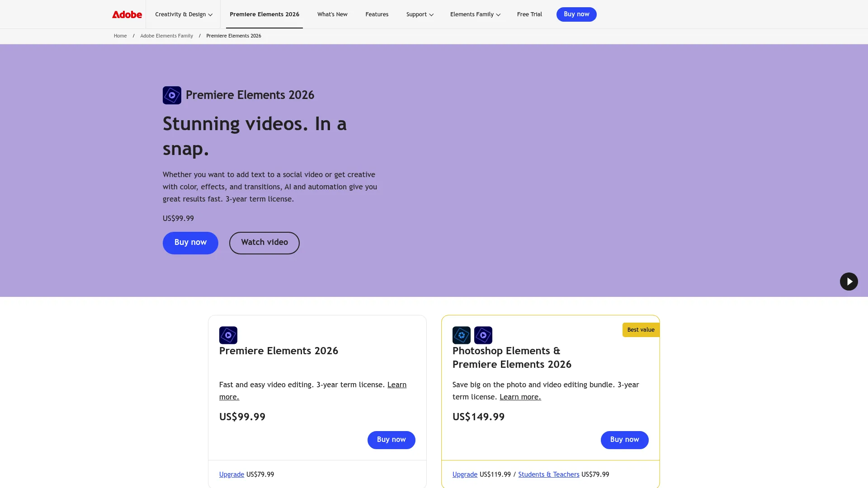
Task: Click the Buy now button in the header
Action: pos(576,14)
